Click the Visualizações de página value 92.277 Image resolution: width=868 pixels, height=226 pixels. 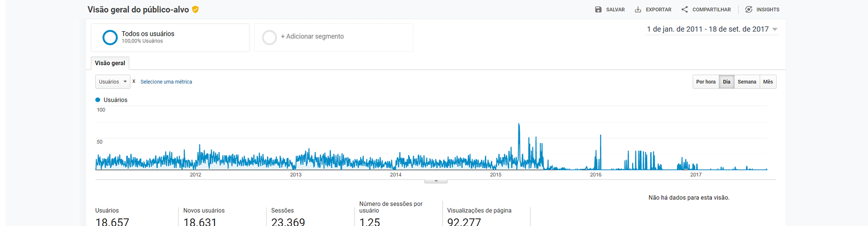[x=464, y=222]
